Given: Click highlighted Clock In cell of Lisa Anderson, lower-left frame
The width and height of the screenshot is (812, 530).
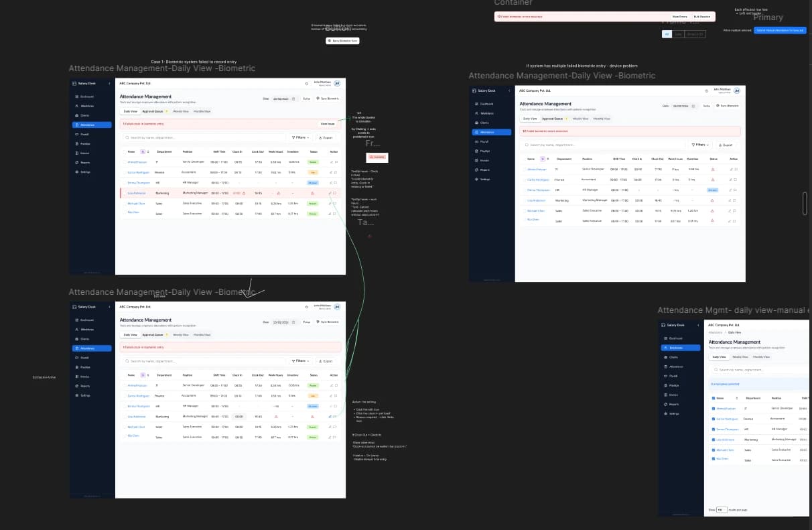Looking at the screenshot, I should (x=239, y=416).
